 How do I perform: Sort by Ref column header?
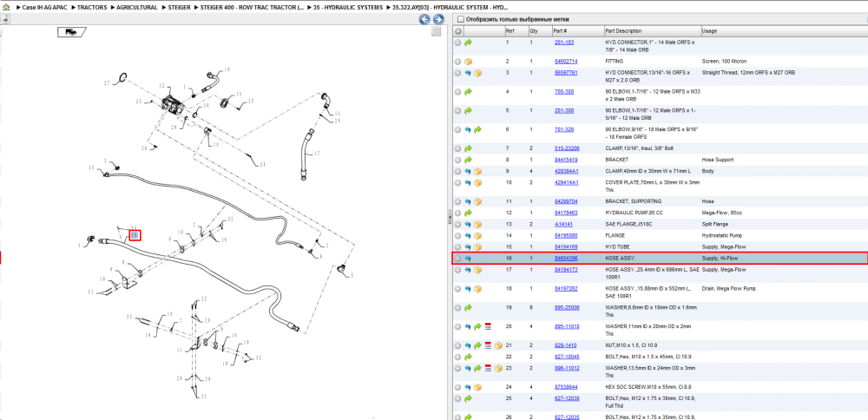(x=516, y=31)
